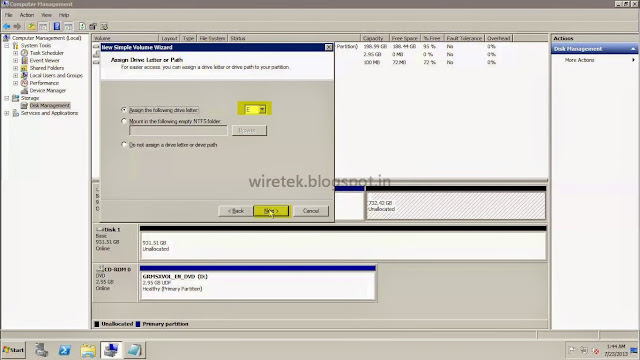640x360 pixels.
Task: Click the File System column header
Action: (x=212, y=38)
